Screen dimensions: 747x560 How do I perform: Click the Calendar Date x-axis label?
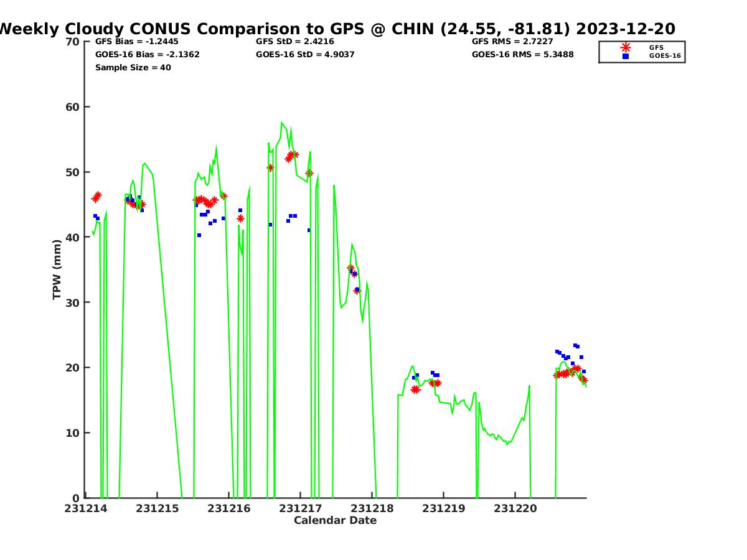point(335,520)
